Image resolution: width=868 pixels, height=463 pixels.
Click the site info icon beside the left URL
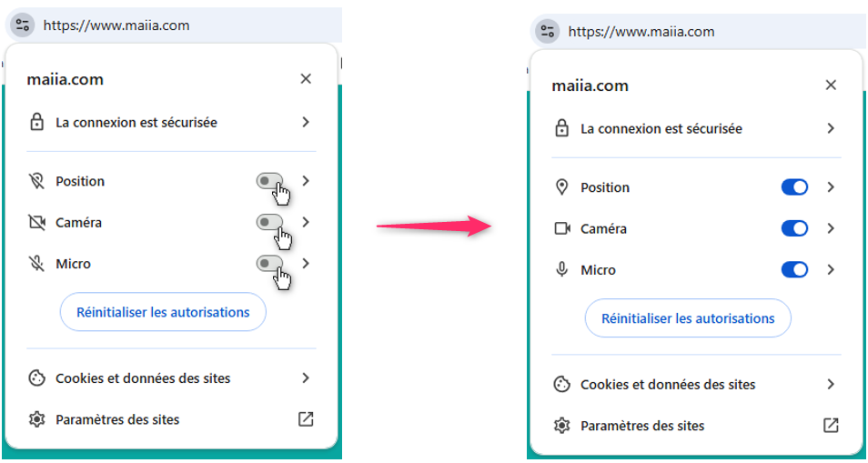(x=24, y=25)
